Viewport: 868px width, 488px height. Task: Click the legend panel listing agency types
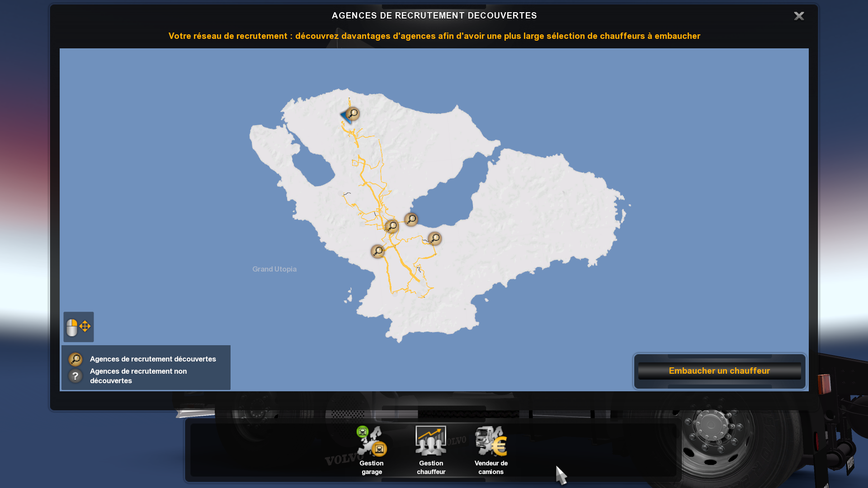point(145,367)
